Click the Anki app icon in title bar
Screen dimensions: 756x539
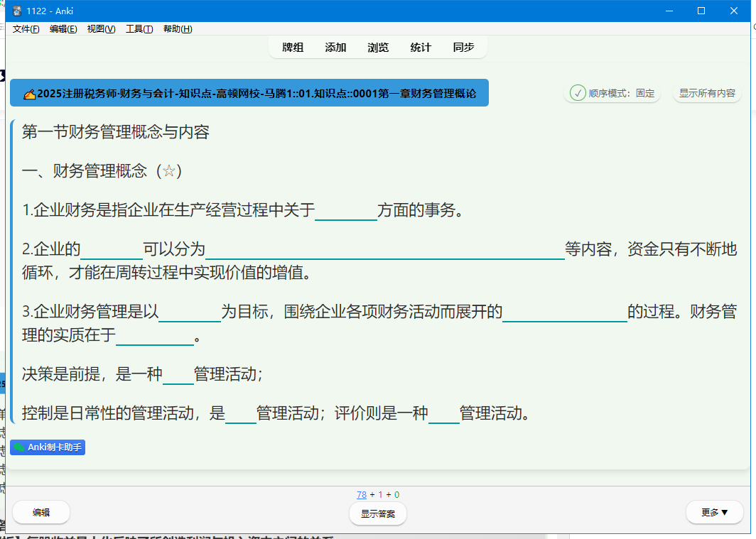[x=17, y=11]
